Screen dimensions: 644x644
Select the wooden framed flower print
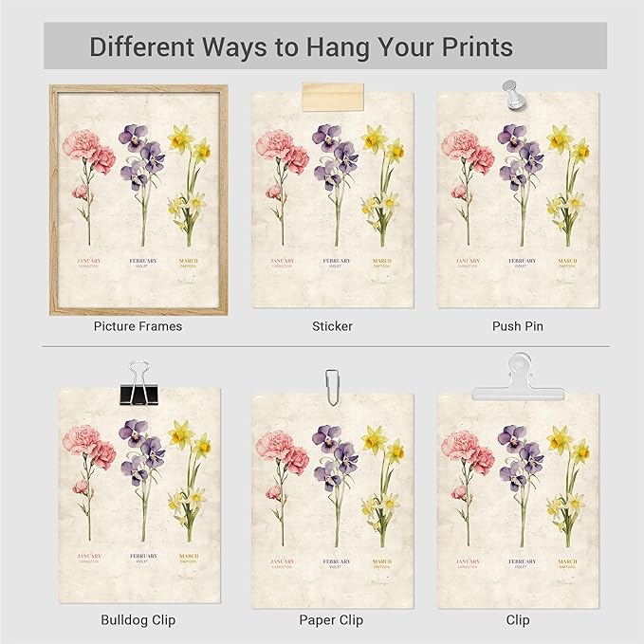(x=138, y=199)
